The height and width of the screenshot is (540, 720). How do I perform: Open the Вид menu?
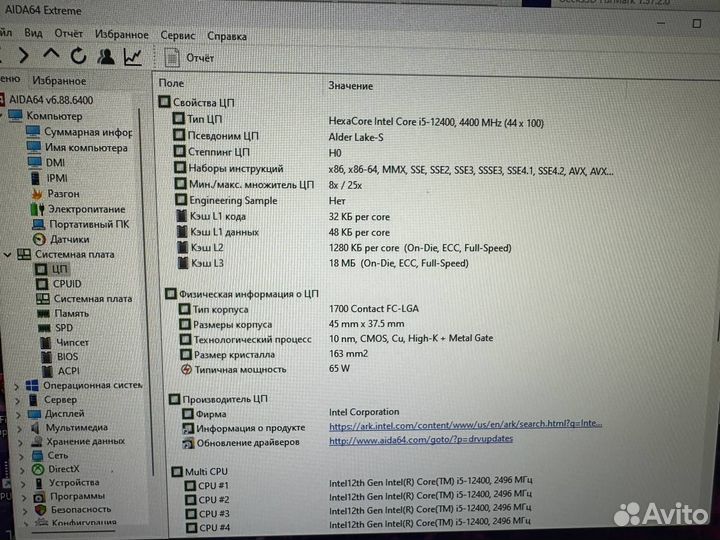tap(34, 33)
